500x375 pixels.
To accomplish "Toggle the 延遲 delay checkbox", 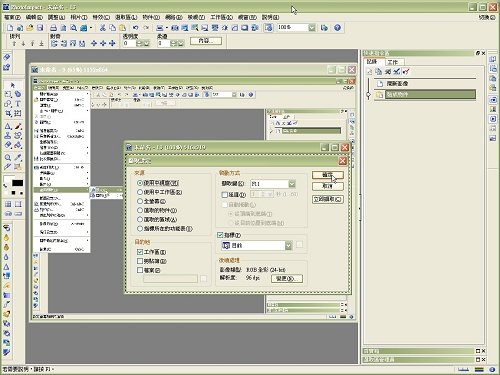I will coord(225,195).
